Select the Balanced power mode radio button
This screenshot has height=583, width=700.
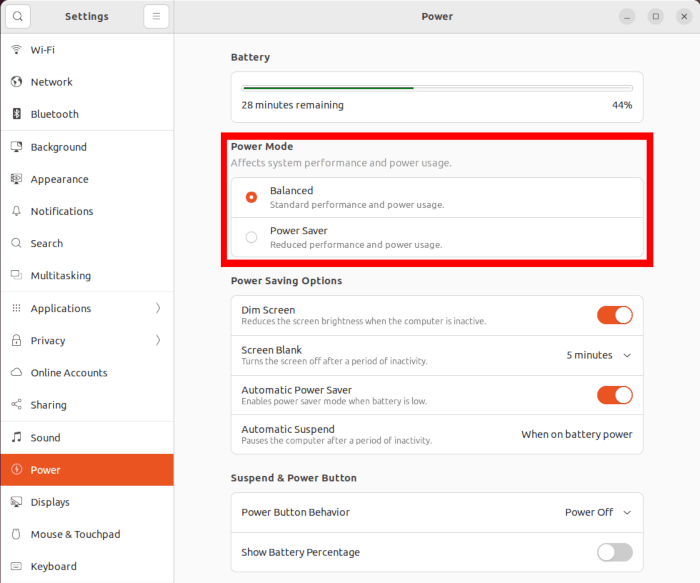click(251, 197)
